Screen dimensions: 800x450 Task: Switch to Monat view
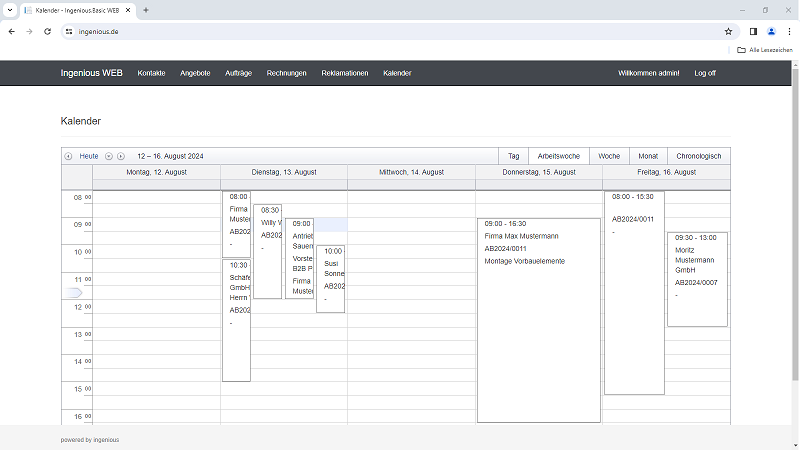pos(648,156)
